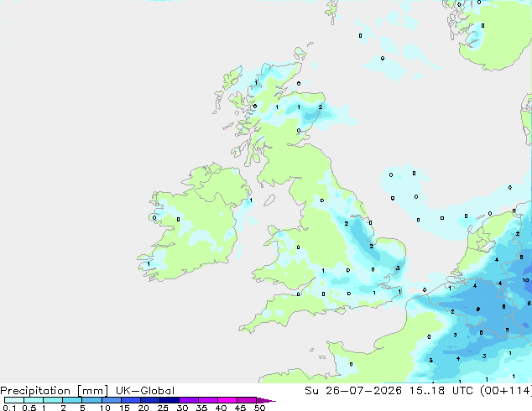532x411 pixels.
Task: Choose the 35 to 40 mm purple swatch
Action: point(208,400)
